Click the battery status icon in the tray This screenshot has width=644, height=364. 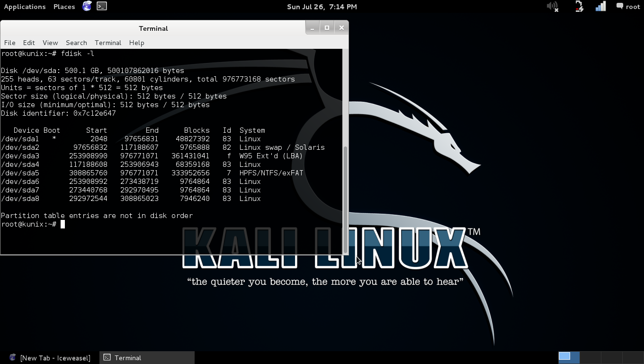[x=579, y=7]
